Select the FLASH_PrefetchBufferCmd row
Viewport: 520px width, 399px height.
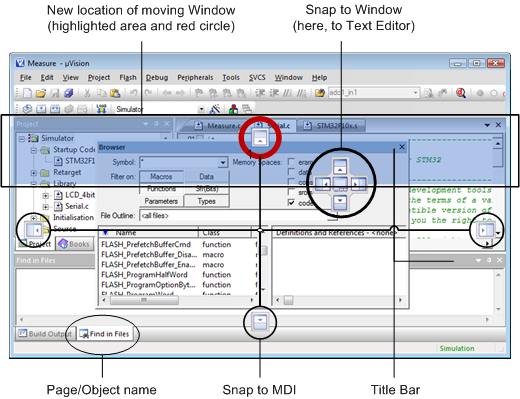pos(178,245)
